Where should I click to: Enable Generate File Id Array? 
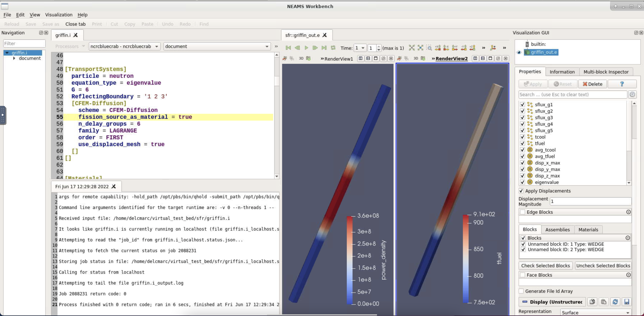coord(521,291)
